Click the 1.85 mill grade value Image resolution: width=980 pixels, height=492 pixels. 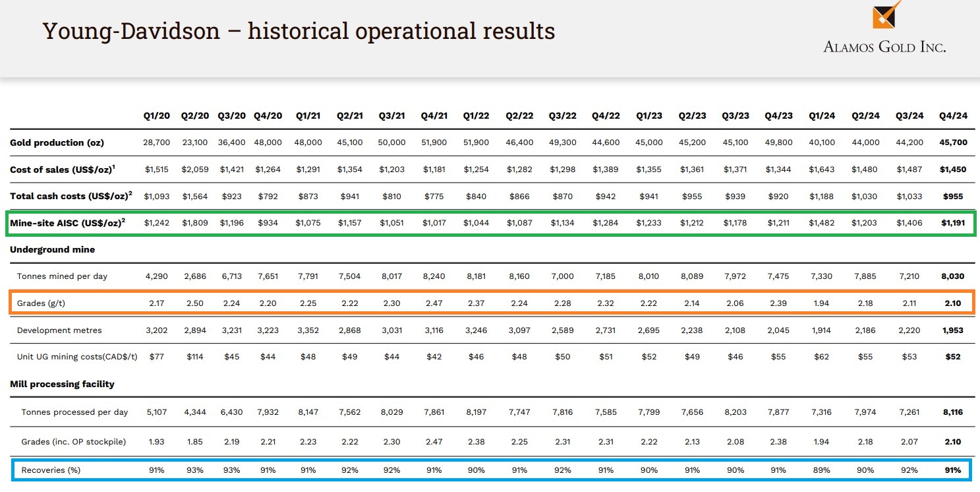tap(196, 441)
